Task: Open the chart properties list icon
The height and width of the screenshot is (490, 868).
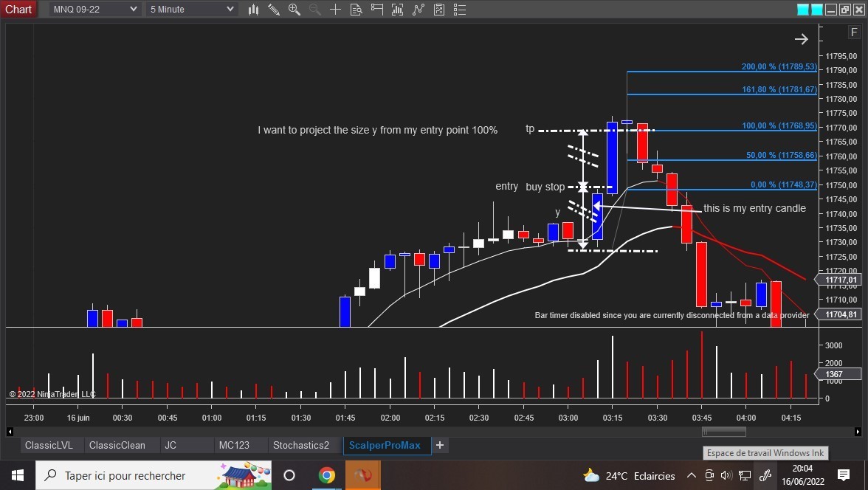Action: [459, 10]
